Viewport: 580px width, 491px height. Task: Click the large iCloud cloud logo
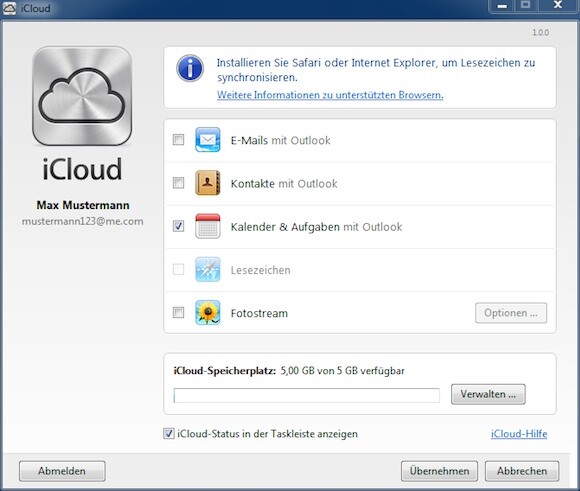pos(82,96)
